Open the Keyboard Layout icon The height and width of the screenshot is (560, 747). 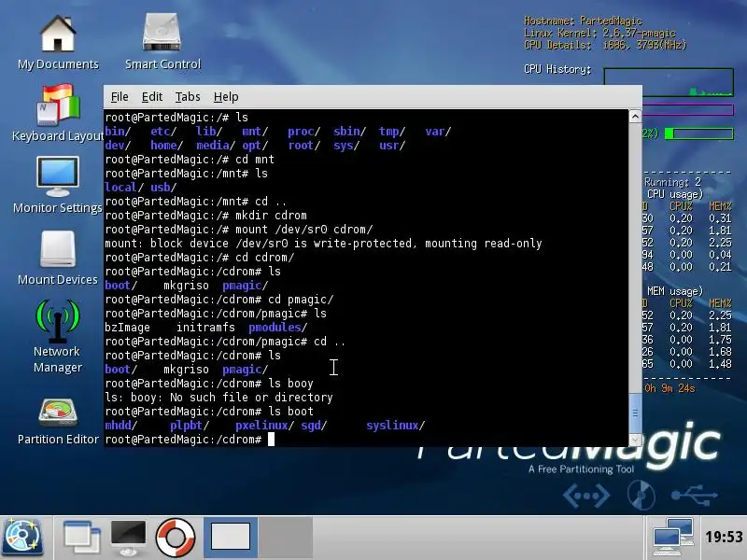tap(58, 113)
